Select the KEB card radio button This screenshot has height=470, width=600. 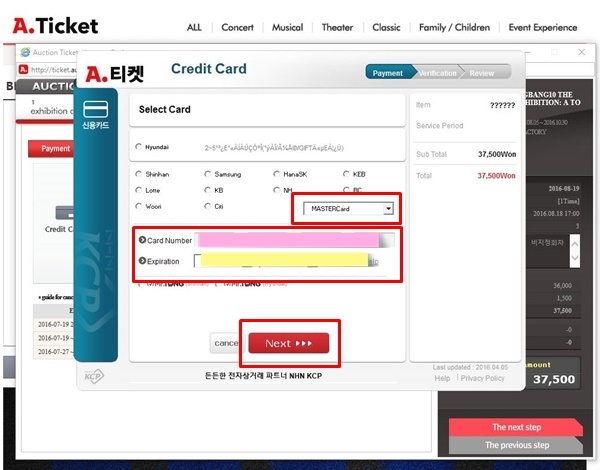(346, 174)
